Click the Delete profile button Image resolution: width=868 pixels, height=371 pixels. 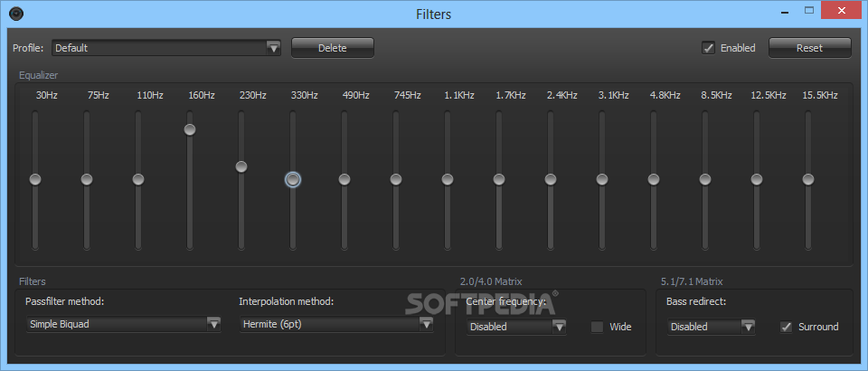coord(333,48)
